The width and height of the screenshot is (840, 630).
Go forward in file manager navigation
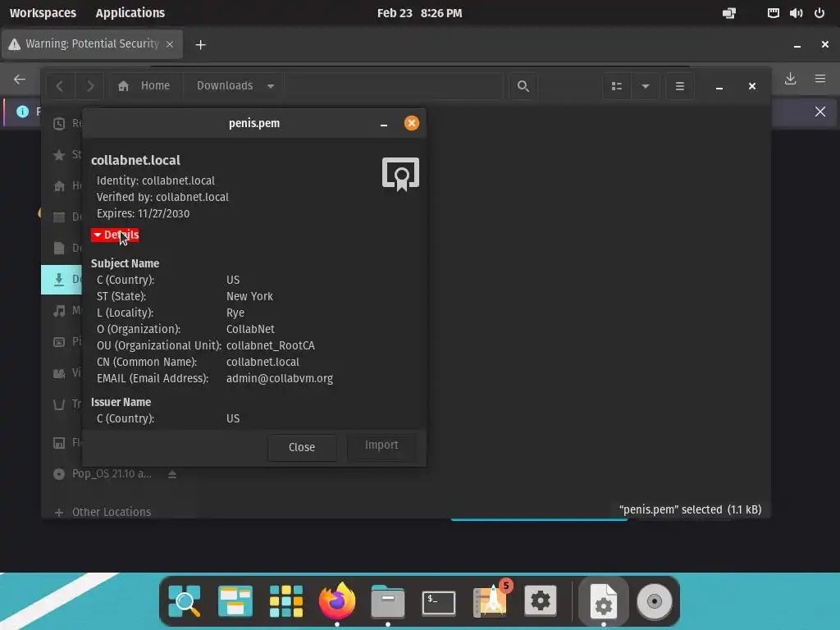[90, 85]
